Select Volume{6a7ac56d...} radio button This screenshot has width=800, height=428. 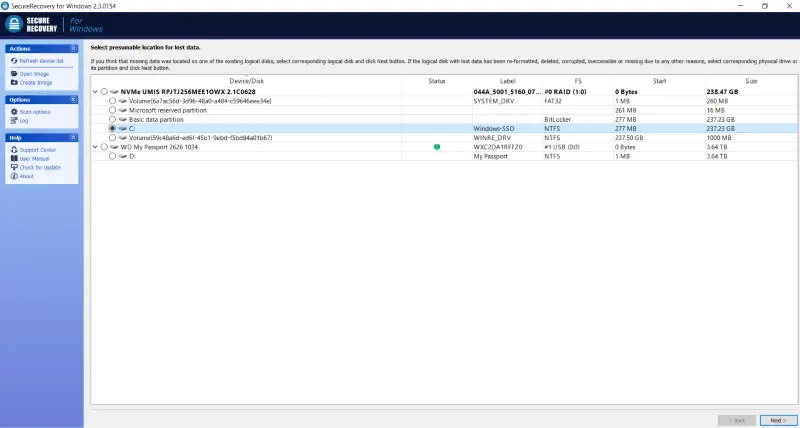pos(112,101)
